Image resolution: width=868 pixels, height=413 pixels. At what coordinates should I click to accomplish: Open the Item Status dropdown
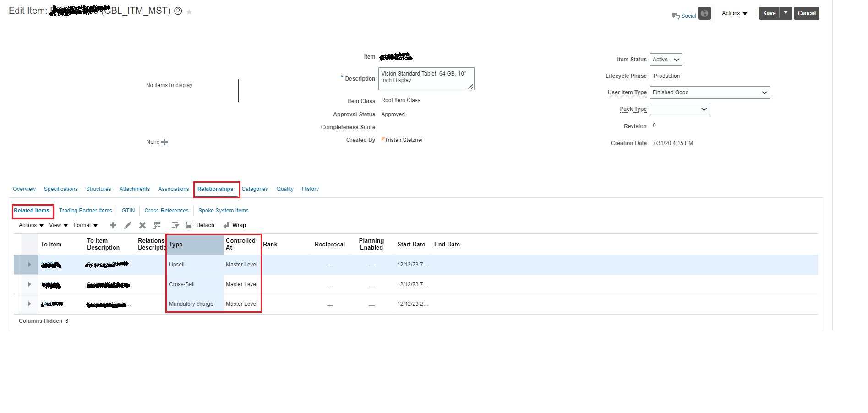coord(666,60)
